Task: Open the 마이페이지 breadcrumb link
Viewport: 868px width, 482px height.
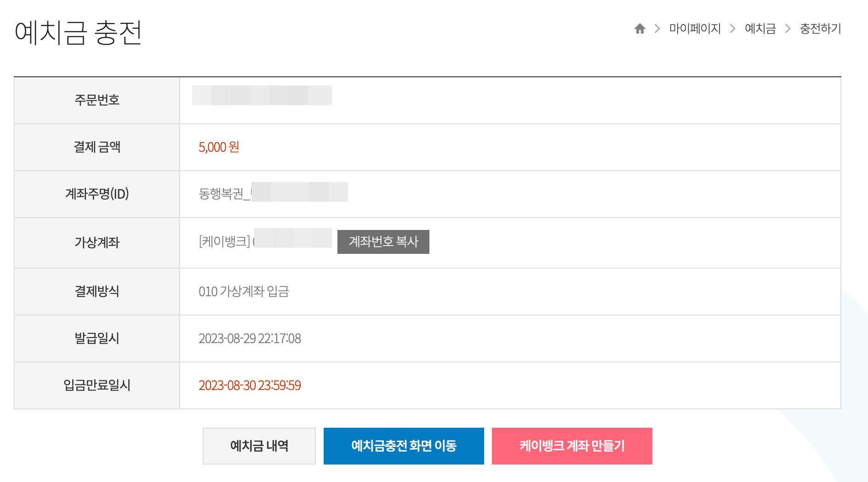Action: (696, 29)
